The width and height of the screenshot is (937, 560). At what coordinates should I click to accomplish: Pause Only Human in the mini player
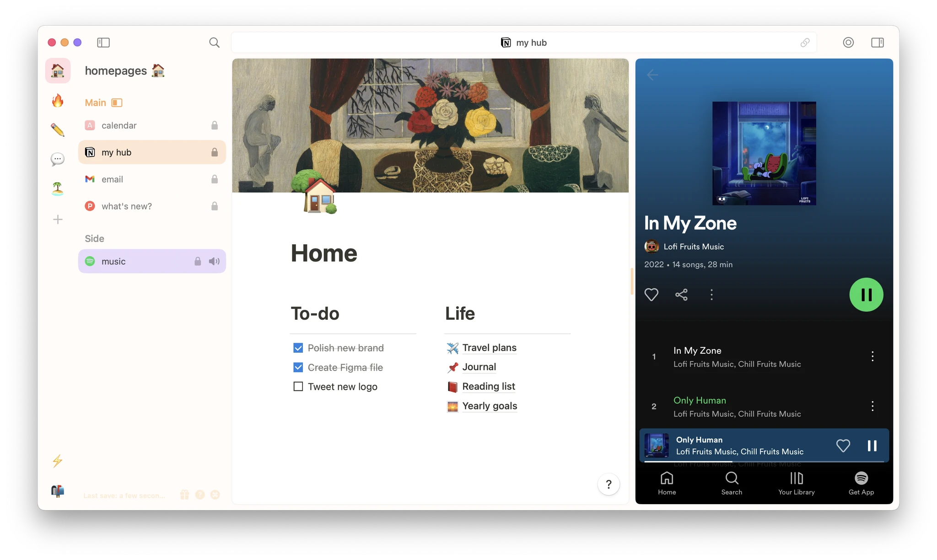coord(872,446)
